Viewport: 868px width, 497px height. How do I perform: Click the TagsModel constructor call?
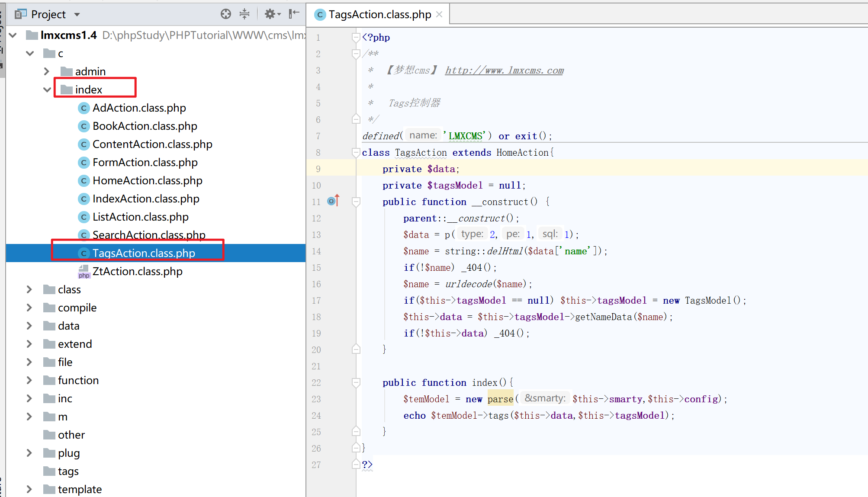(708, 301)
